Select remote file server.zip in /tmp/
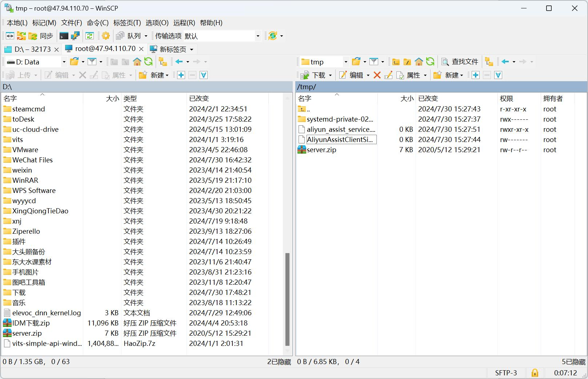The image size is (588, 379). [x=321, y=150]
